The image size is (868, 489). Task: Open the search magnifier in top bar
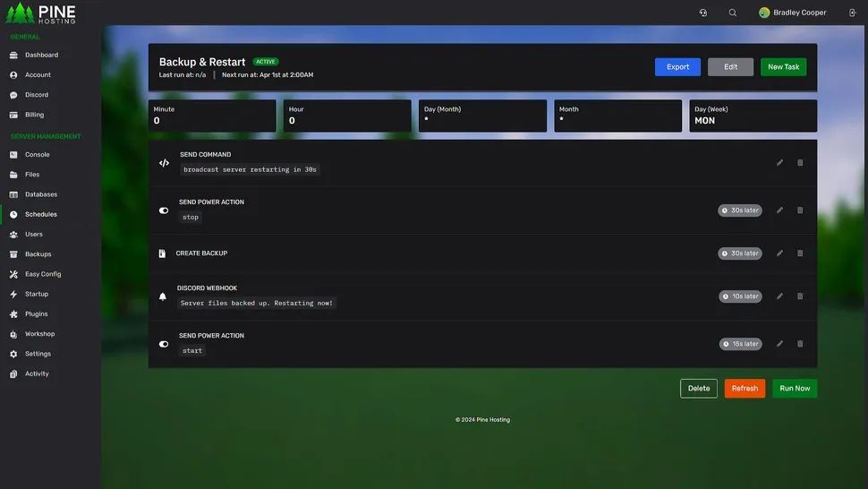(x=733, y=13)
